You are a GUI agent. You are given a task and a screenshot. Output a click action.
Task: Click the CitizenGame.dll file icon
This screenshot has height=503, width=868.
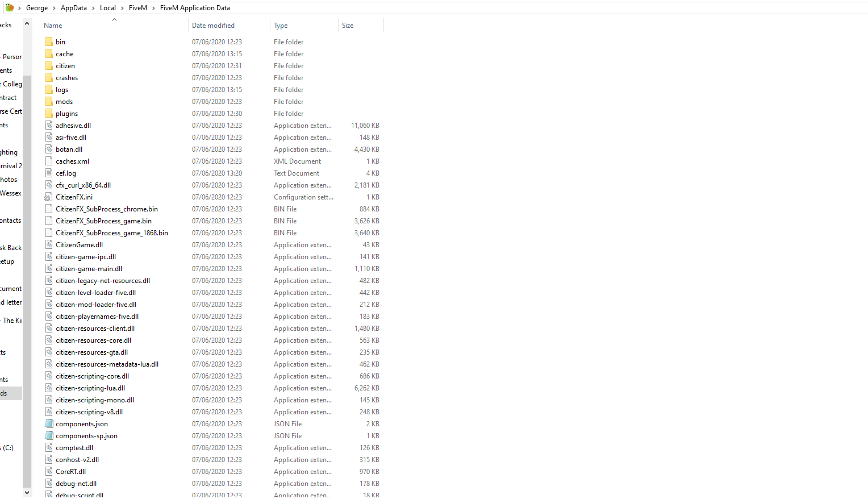49,244
